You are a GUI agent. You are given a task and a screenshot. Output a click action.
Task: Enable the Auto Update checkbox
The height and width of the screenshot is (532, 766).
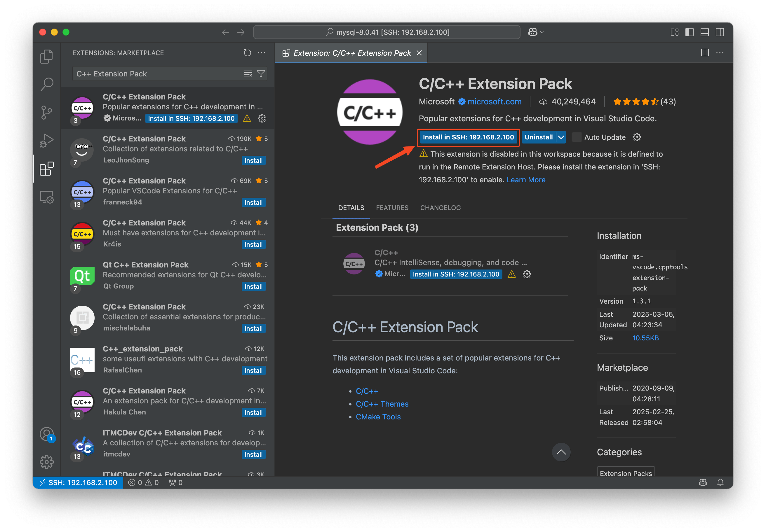[x=577, y=137]
